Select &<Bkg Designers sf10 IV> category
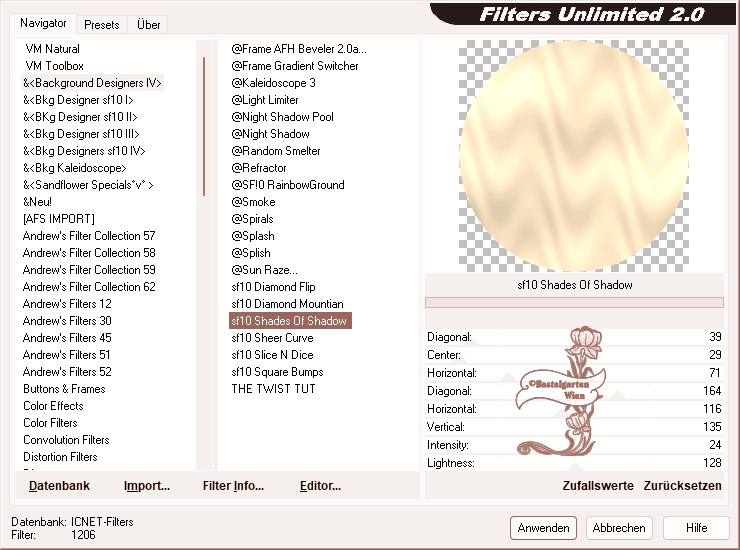The width and height of the screenshot is (740, 550). pos(84,151)
